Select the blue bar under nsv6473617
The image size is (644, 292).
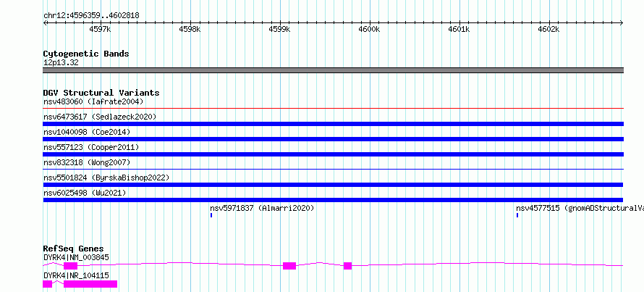click(x=333, y=124)
